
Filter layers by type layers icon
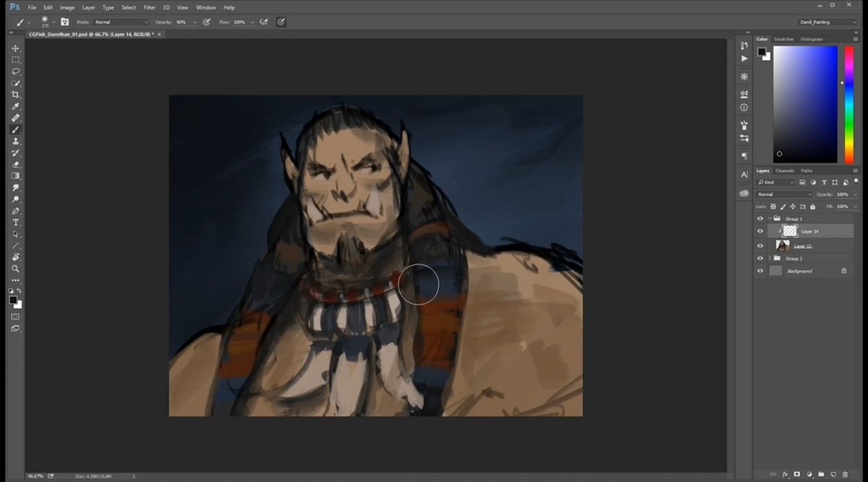(x=825, y=182)
